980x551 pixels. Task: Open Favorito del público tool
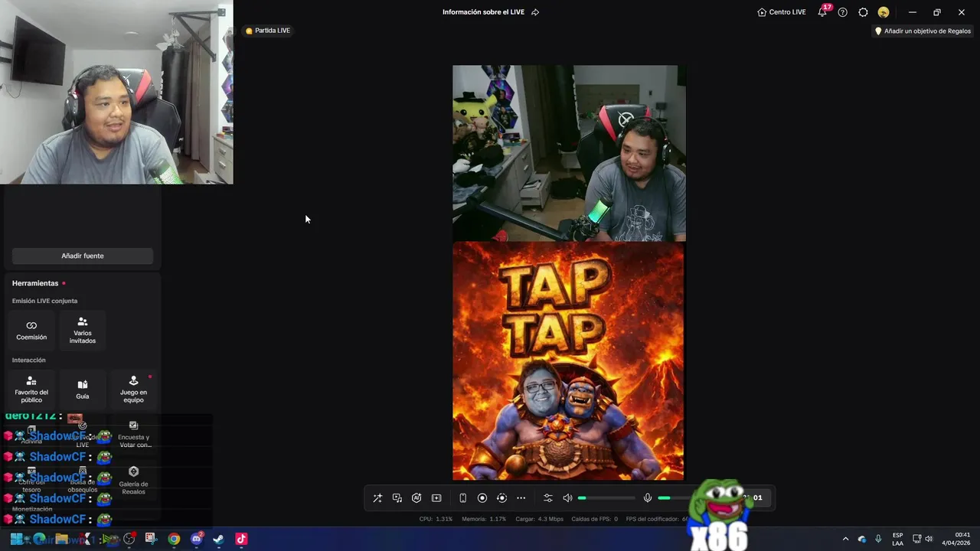tap(31, 390)
